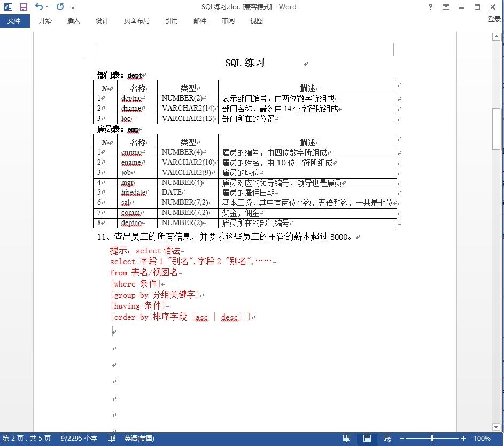
Task: Place cursor on empty line below order by
Action: point(114,331)
